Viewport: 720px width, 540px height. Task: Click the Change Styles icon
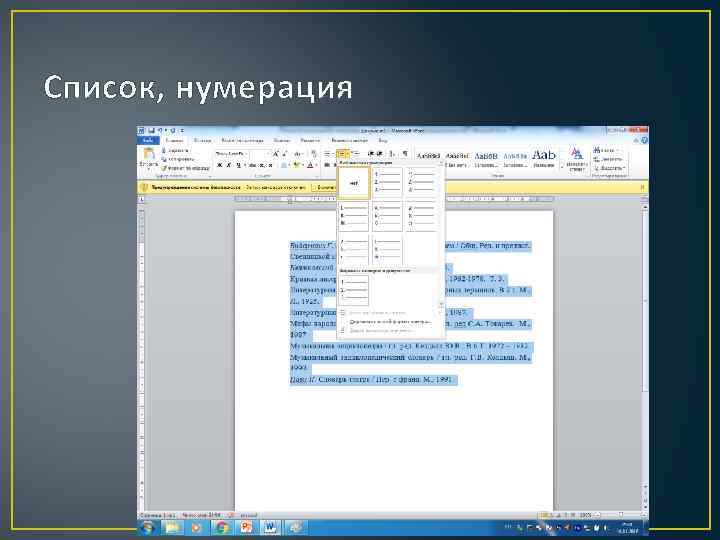pyautogui.click(x=577, y=159)
